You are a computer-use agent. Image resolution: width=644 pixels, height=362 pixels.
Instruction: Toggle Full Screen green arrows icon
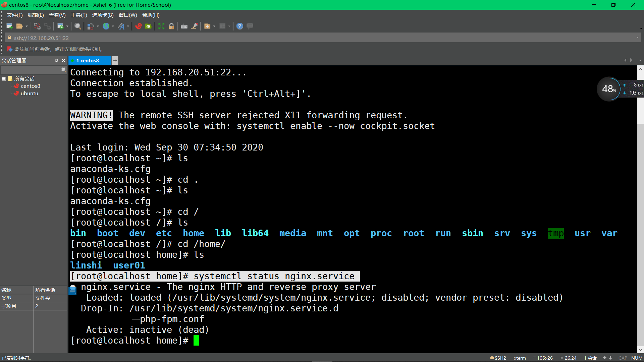pos(161,26)
